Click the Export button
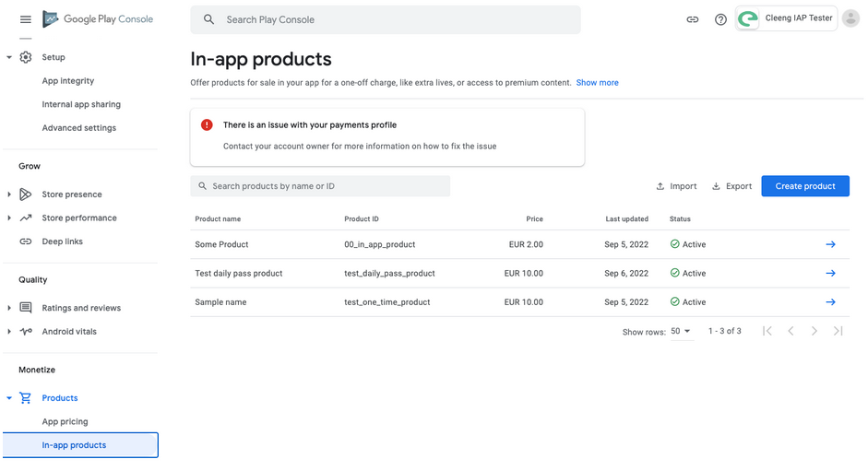 pyautogui.click(x=731, y=186)
